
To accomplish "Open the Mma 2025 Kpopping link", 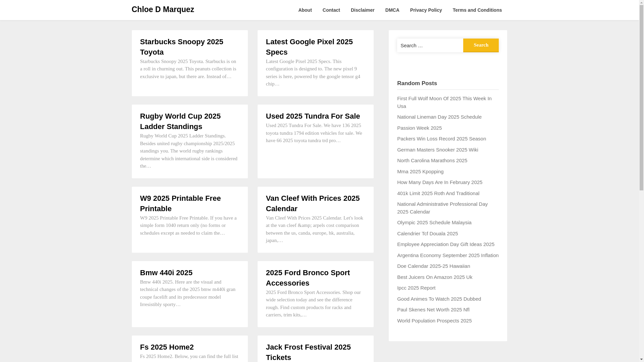I will [x=420, y=172].
